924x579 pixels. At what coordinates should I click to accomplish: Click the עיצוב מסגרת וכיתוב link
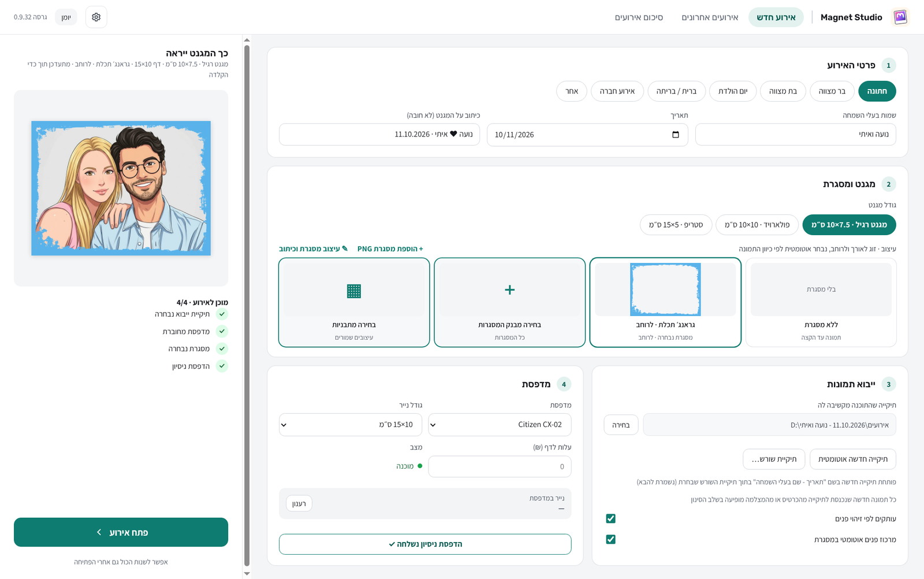coord(314,249)
